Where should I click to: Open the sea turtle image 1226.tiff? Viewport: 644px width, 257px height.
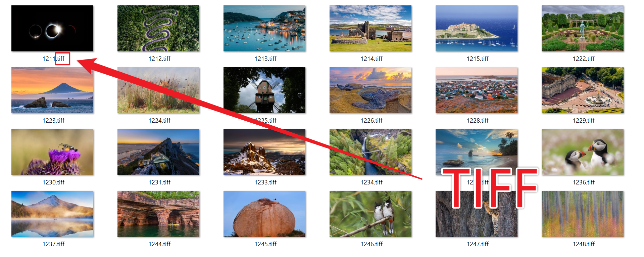[x=370, y=90]
